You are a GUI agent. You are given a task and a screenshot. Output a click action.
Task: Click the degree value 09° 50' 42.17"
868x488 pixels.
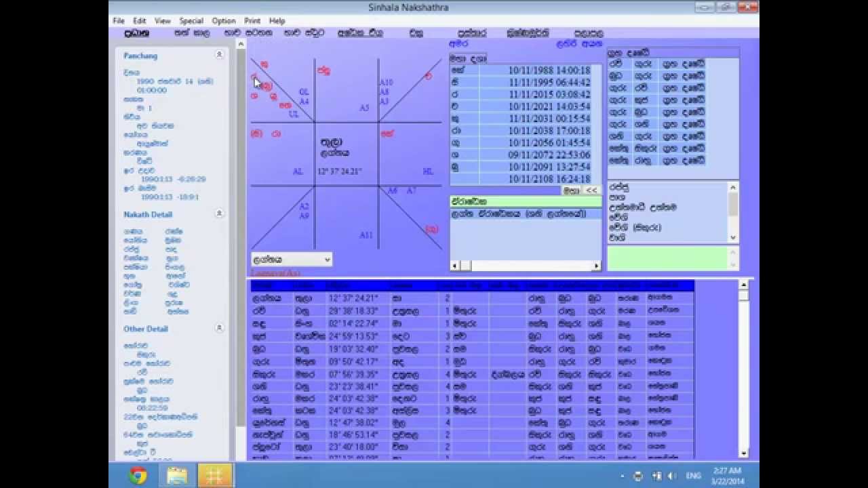[353, 361]
